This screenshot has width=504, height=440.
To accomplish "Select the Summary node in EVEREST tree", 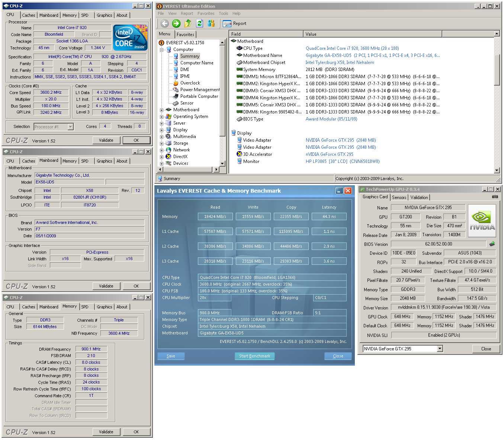I will click(186, 56).
